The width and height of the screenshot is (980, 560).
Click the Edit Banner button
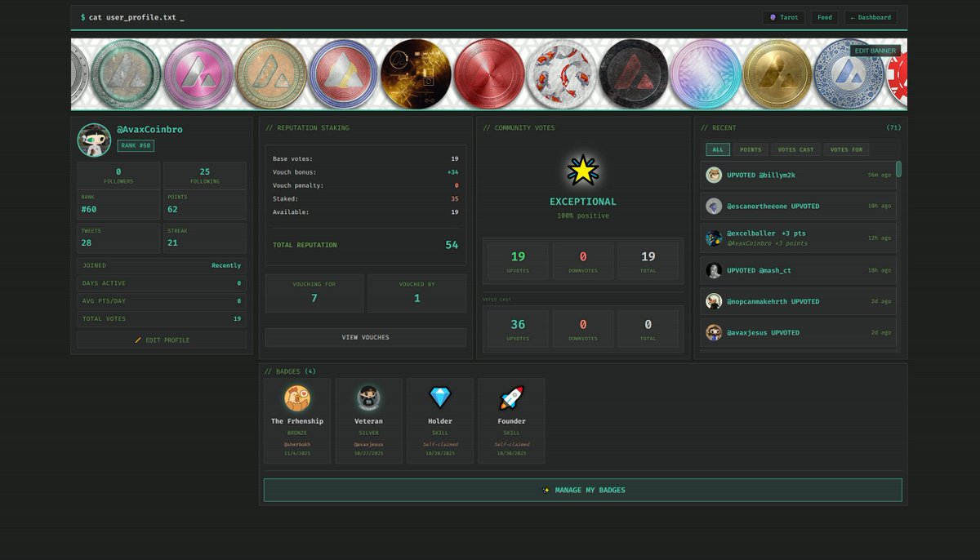pyautogui.click(x=875, y=51)
